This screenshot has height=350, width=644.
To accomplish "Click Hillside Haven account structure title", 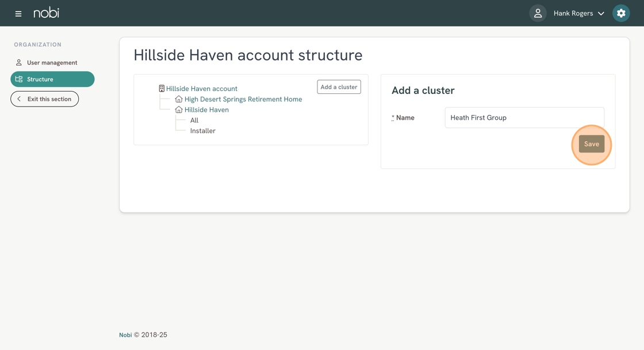I will pos(248,55).
